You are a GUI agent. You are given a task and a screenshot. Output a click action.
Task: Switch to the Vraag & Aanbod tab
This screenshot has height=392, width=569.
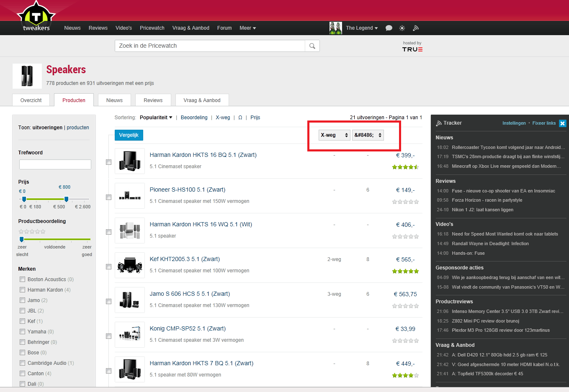click(x=202, y=100)
